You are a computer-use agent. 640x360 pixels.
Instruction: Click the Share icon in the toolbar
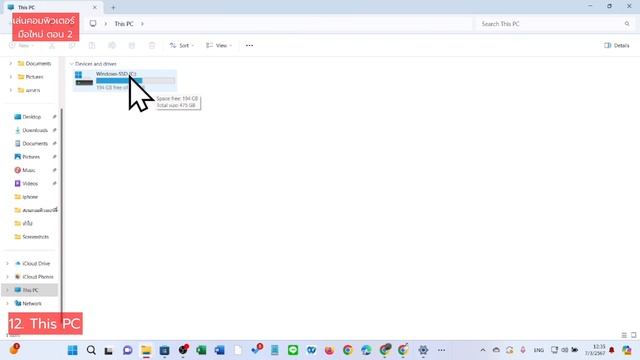[x=132, y=46]
